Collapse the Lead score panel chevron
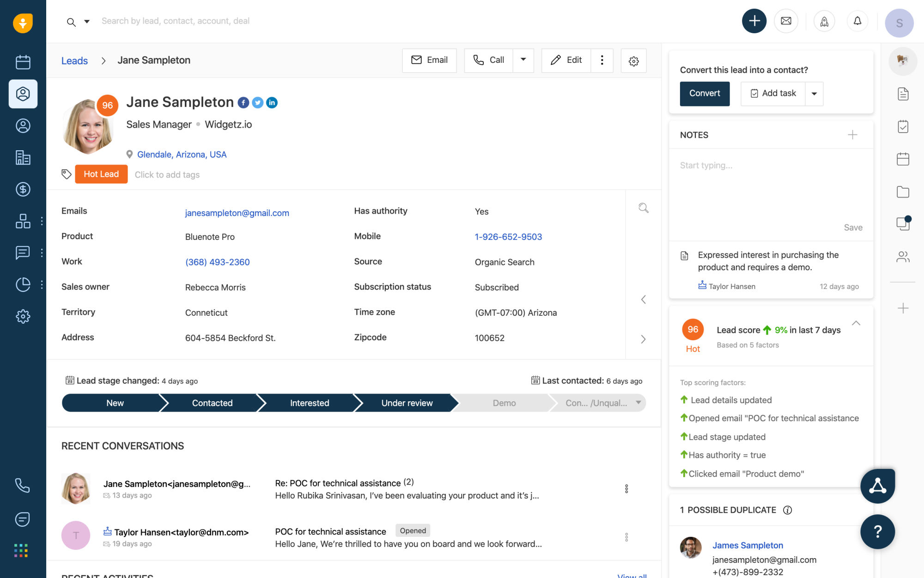The height and width of the screenshot is (578, 924). pyautogui.click(x=856, y=323)
